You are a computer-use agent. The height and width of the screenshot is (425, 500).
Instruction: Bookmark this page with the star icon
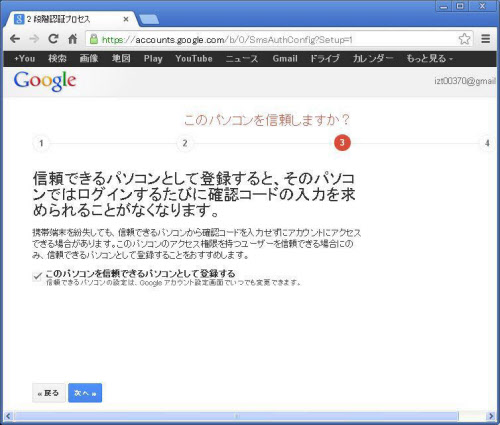(x=464, y=39)
